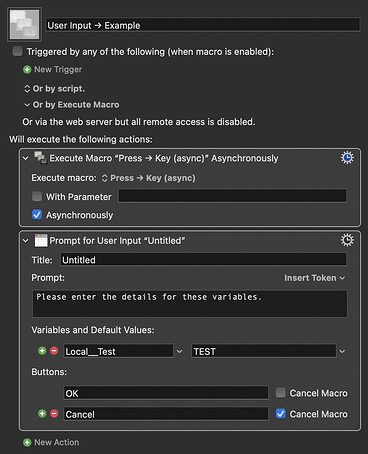Open the Execute Macro action's gear menu
This screenshot has height=454, width=368.
(x=347, y=158)
